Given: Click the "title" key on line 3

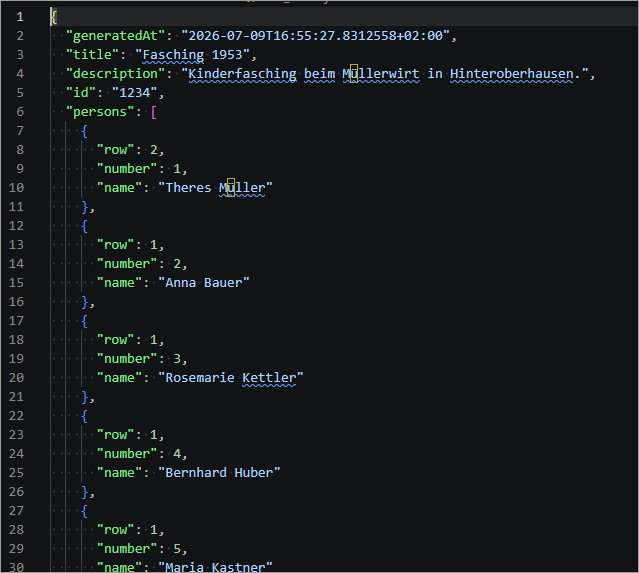Looking at the screenshot, I should coord(93,55).
